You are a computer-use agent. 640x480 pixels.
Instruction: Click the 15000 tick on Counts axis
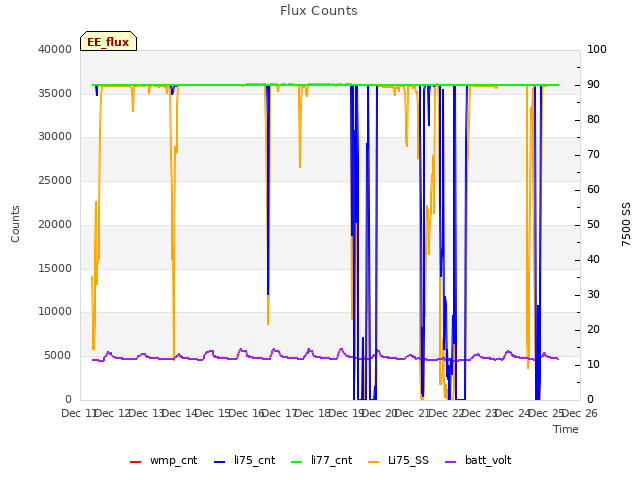tap(55, 268)
